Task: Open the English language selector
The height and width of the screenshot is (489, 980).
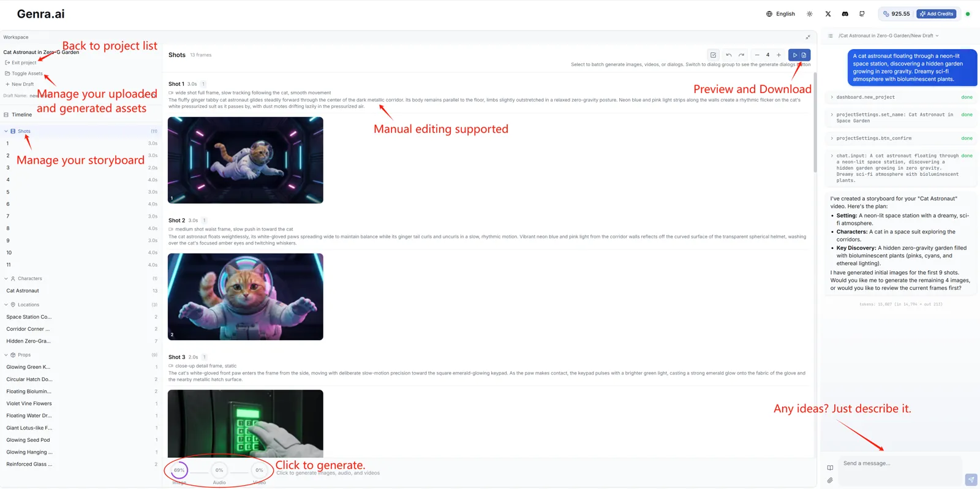Action: tap(780, 14)
